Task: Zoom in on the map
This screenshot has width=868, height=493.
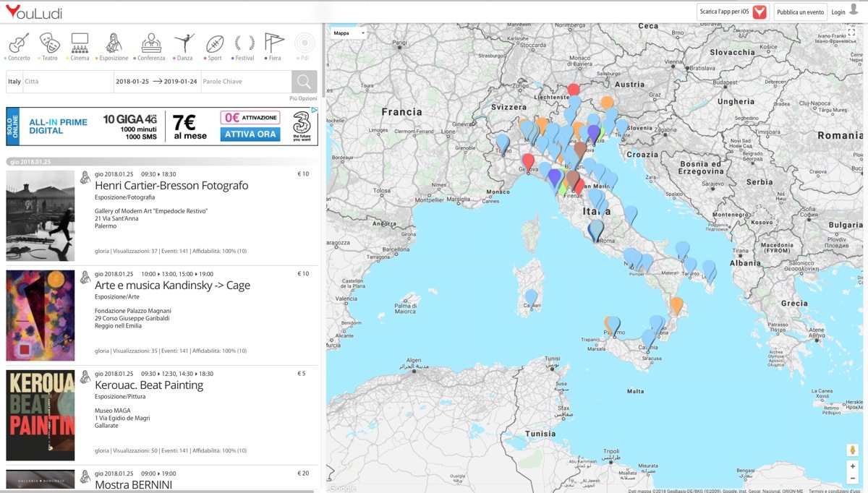Action: 852,466
